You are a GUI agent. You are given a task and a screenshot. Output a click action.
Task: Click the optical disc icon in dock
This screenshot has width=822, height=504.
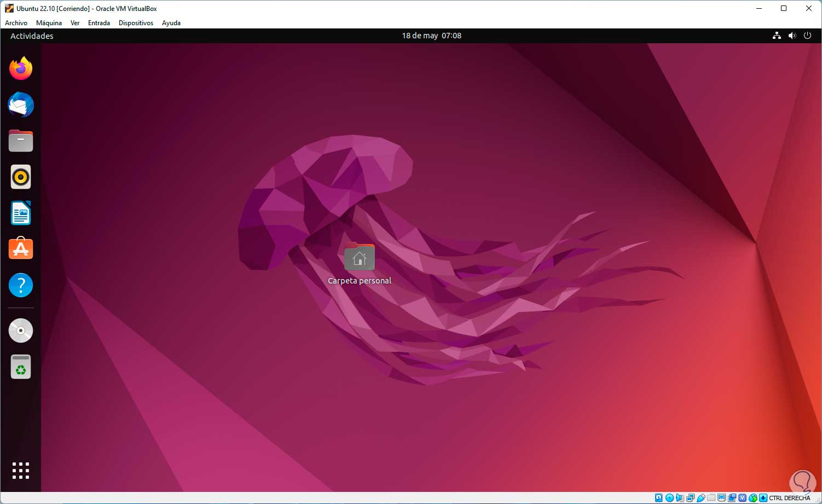tap(21, 331)
